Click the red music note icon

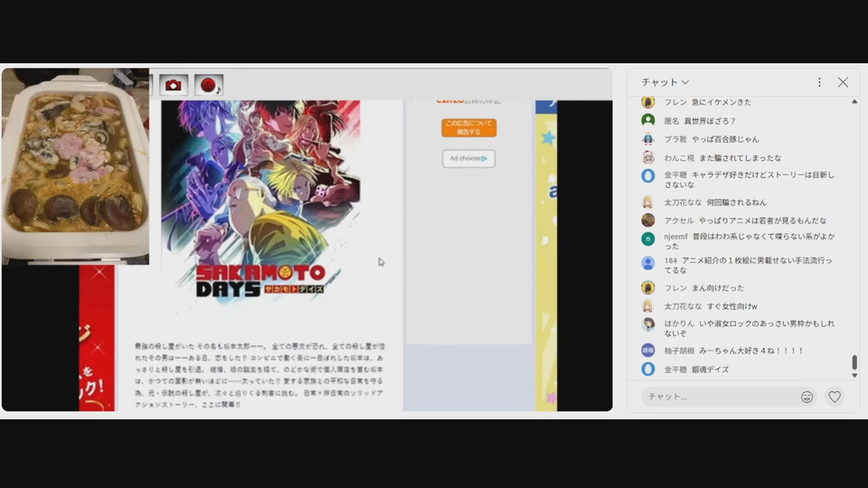(209, 85)
